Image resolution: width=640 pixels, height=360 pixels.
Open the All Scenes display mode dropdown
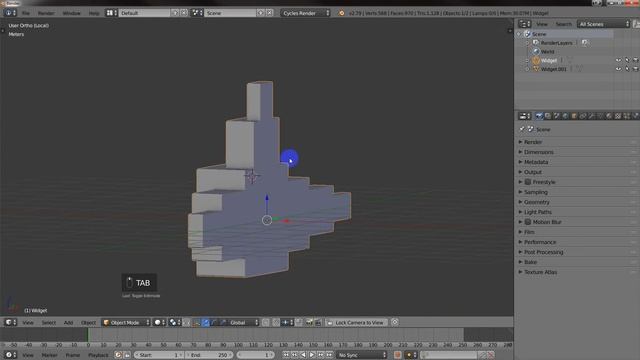coord(603,24)
